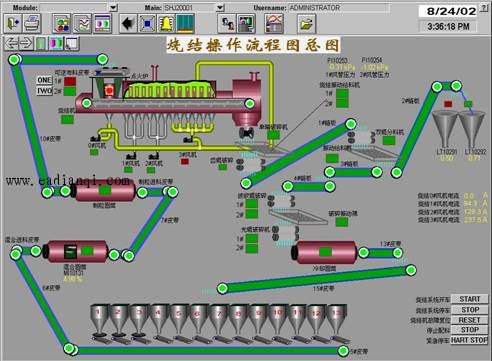
Task: Toggle the TWO selector button
Action: tap(44, 91)
